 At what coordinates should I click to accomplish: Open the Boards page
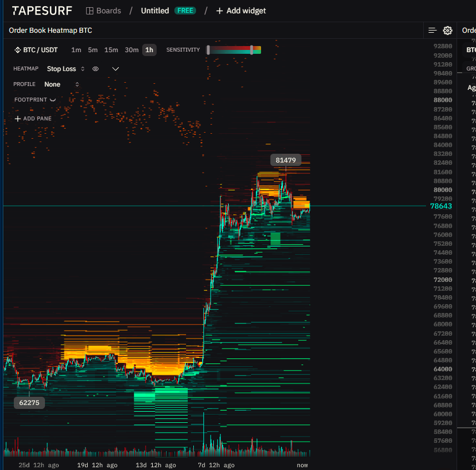coord(103,11)
